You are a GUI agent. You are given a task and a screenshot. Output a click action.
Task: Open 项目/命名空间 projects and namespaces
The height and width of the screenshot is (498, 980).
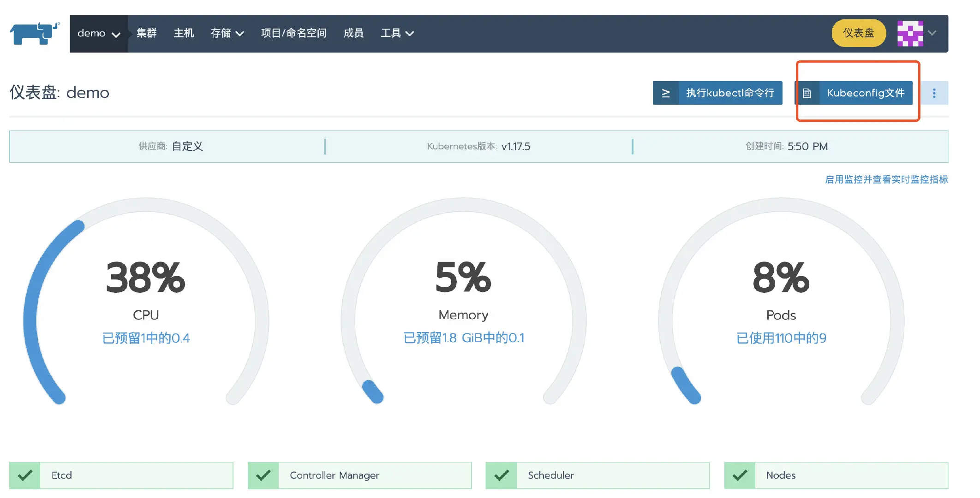(x=294, y=33)
